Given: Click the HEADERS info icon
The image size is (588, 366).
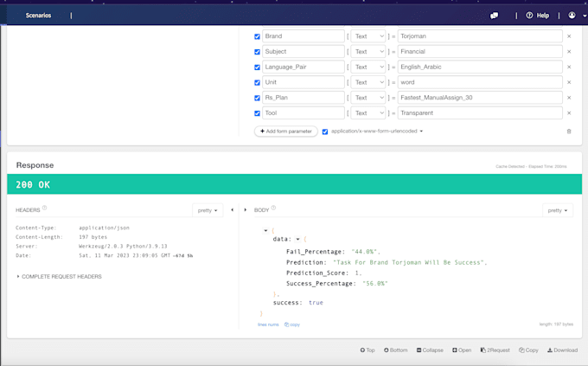Looking at the screenshot, I should pyautogui.click(x=45, y=208).
